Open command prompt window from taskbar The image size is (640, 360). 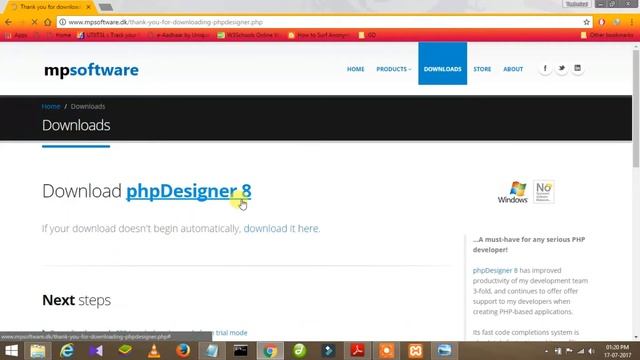241,351
